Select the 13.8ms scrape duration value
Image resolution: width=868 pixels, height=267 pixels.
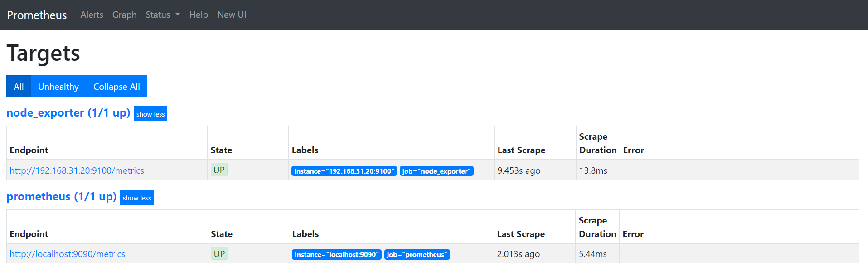pyautogui.click(x=593, y=170)
